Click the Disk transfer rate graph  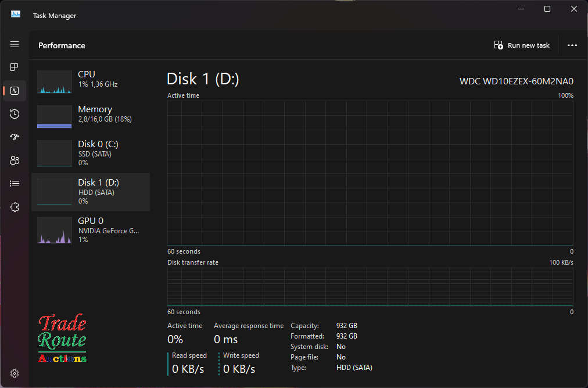(x=370, y=286)
